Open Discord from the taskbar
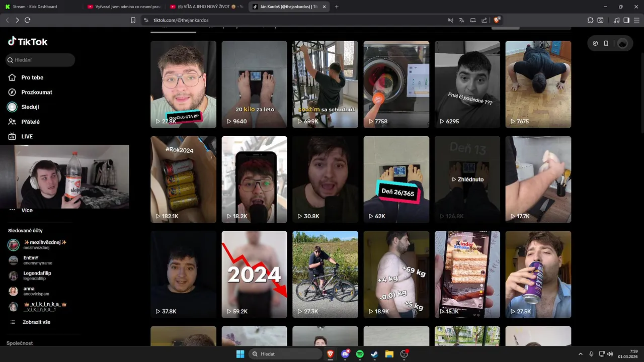The width and height of the screenshot is (644, 362). coord(345,354)
